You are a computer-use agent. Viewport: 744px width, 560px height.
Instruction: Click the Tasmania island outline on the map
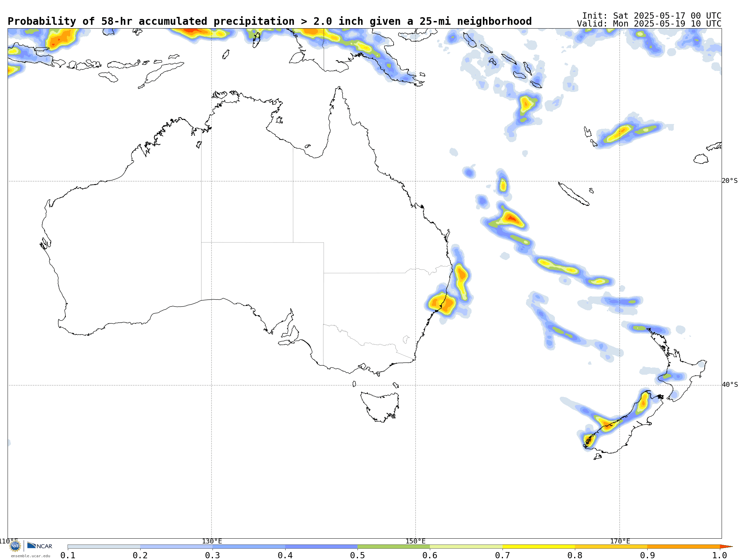tap(380, 407)
